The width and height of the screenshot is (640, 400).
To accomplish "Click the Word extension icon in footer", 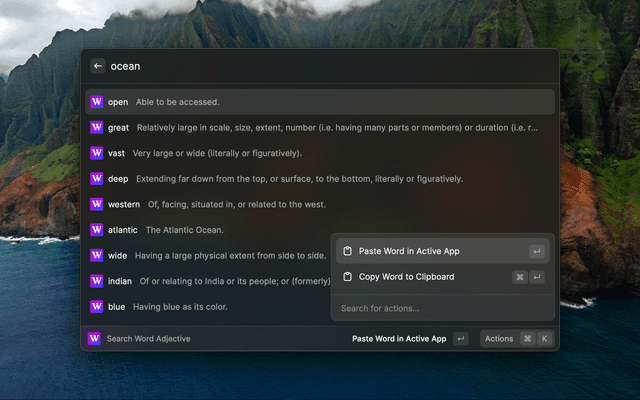I will click(x=95, y=339).
